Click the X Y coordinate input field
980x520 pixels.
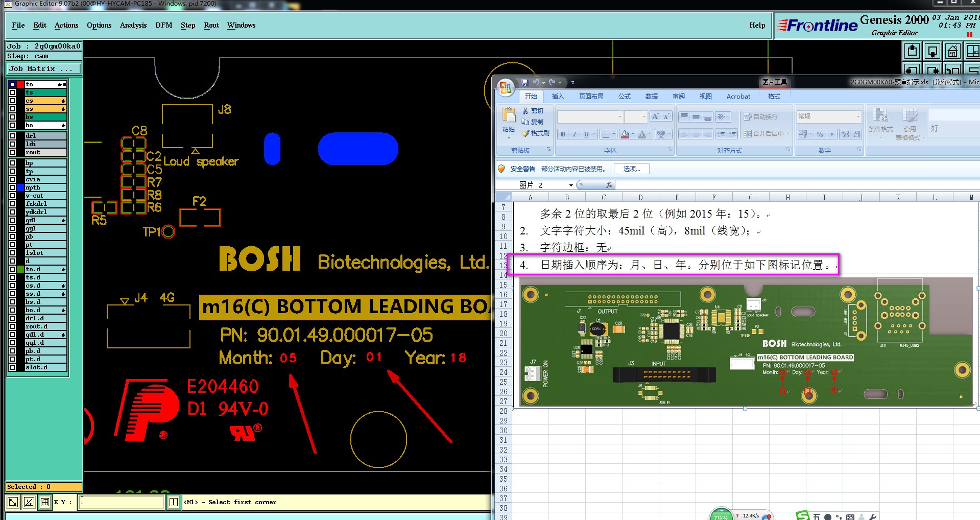pyautogui.click(x=122, y=502)
